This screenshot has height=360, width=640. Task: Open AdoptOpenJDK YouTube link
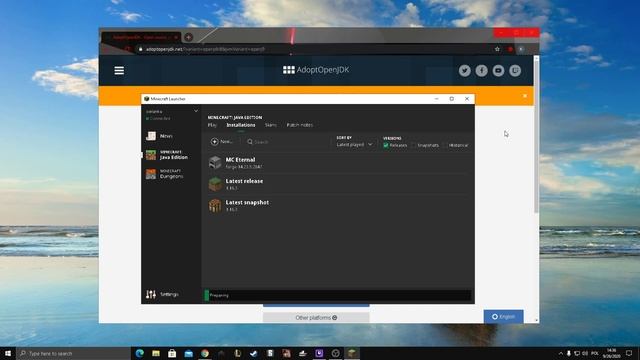[x=498, y=71]
